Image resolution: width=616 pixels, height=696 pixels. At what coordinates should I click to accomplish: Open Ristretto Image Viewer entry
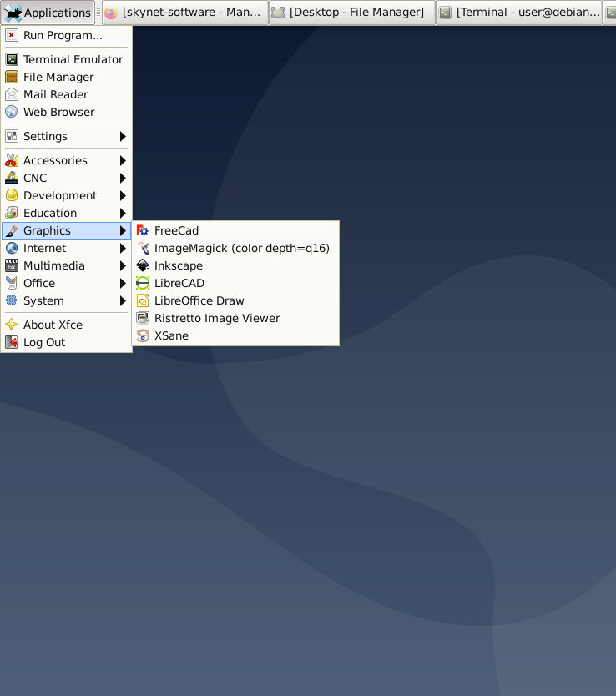[235, 318]
